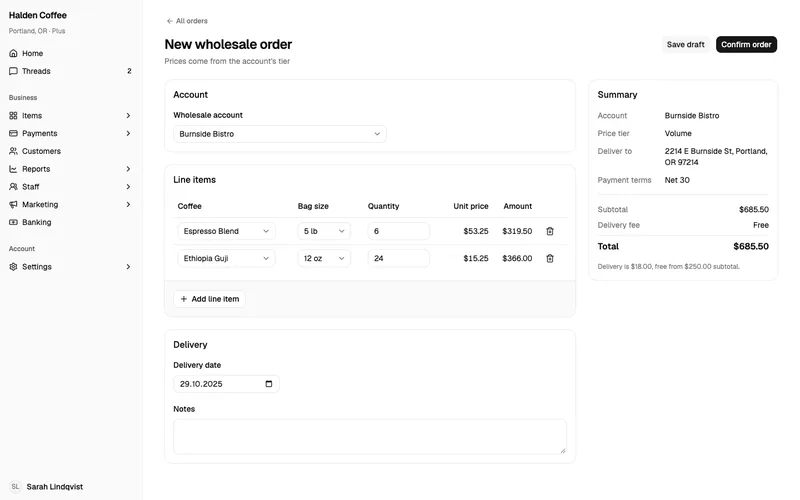800x500 pixels.
Task: Open the 5 lb bag size dropdown
Action: [x=324, y=231]
